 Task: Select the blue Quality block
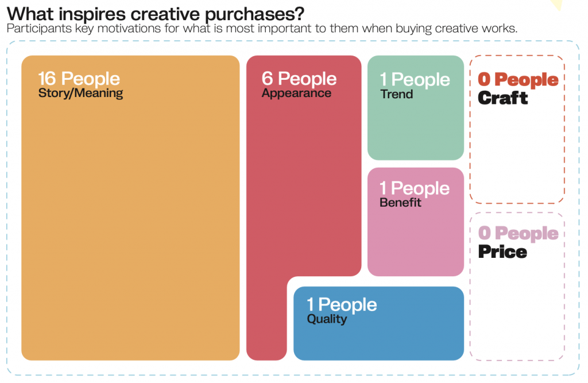pos(378,323)
